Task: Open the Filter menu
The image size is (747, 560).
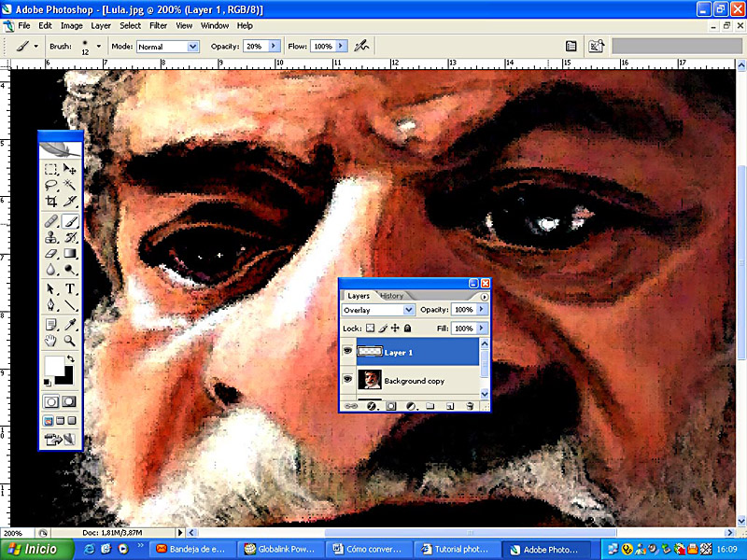Action: [x=159, y=25]
